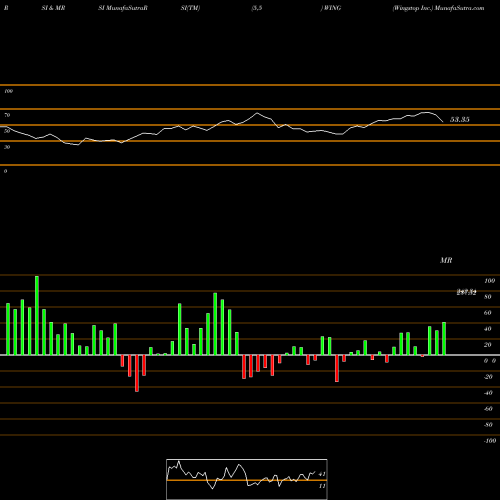Click the RSI current value 53.35 label
This screenshot has width=500, height=500.
pos(460,120)
